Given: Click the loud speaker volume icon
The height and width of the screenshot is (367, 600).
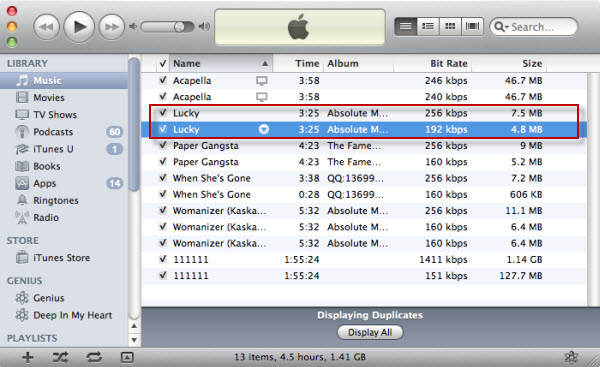Looking at the screenshot, I should tap(204, 26).
